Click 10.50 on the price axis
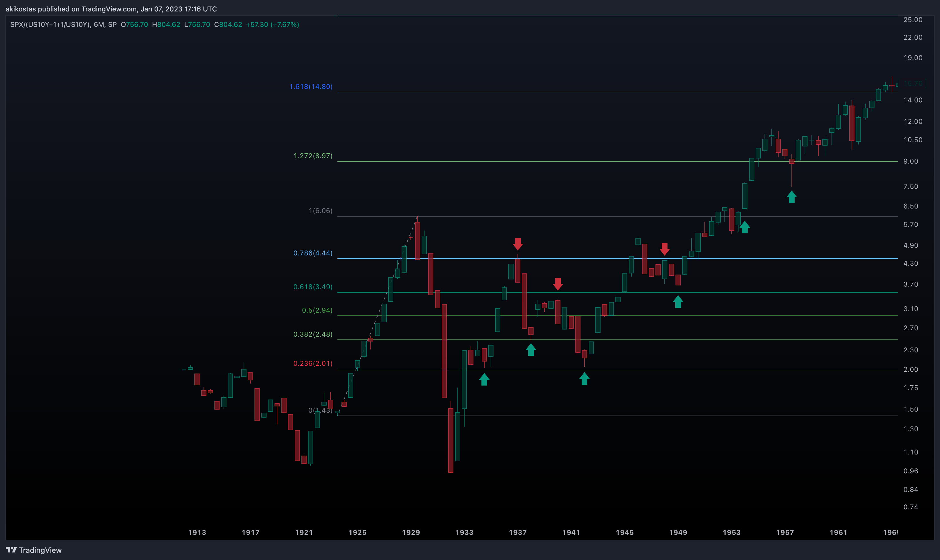 (x=913, y=140)
